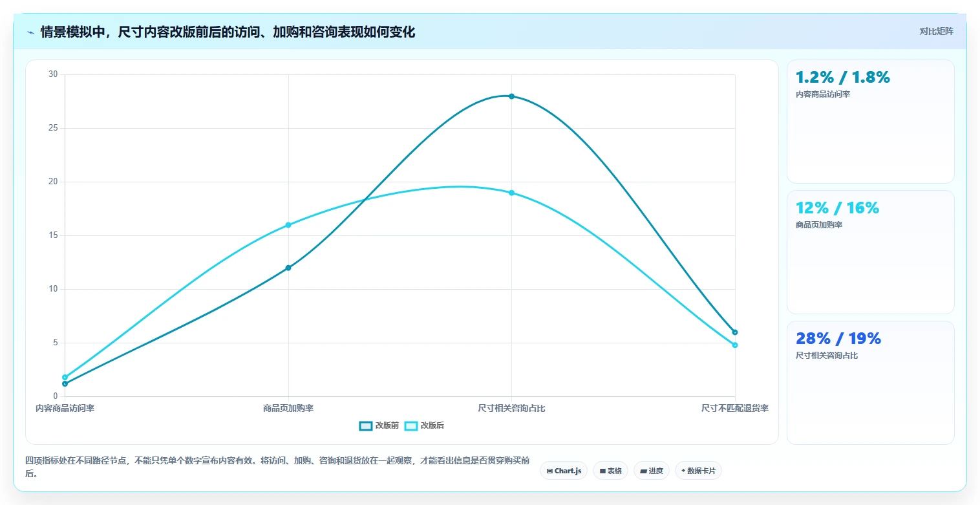Viewport: 980px width, 505px height.
Task: Toggle the 改版后 legend series
Action: coord(425,425)
